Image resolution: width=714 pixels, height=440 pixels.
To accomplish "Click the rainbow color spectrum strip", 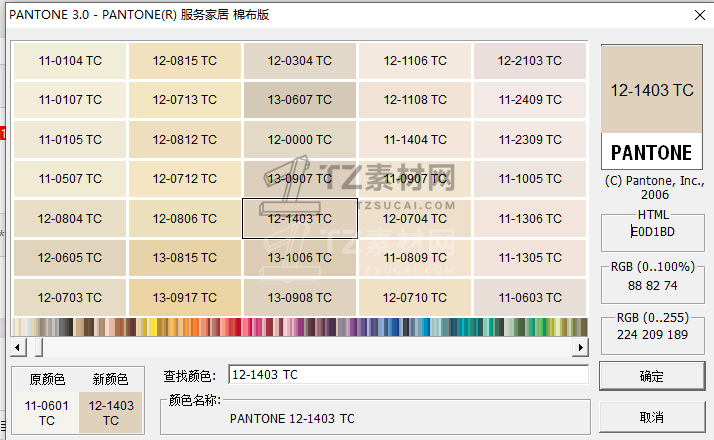I will [x=300, y=327].
